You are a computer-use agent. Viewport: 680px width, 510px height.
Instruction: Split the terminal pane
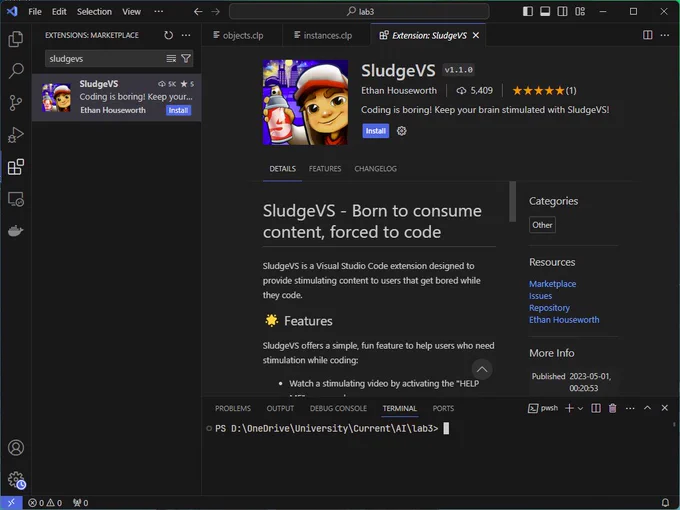pyautogui.click(x=596, y=408)
